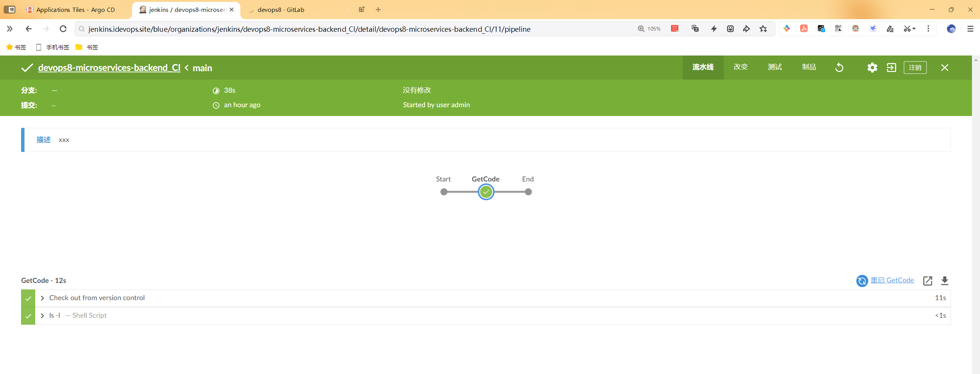Switch to the 流水线 tab
The height and width of the screenshot is (374, 980).
703,67
